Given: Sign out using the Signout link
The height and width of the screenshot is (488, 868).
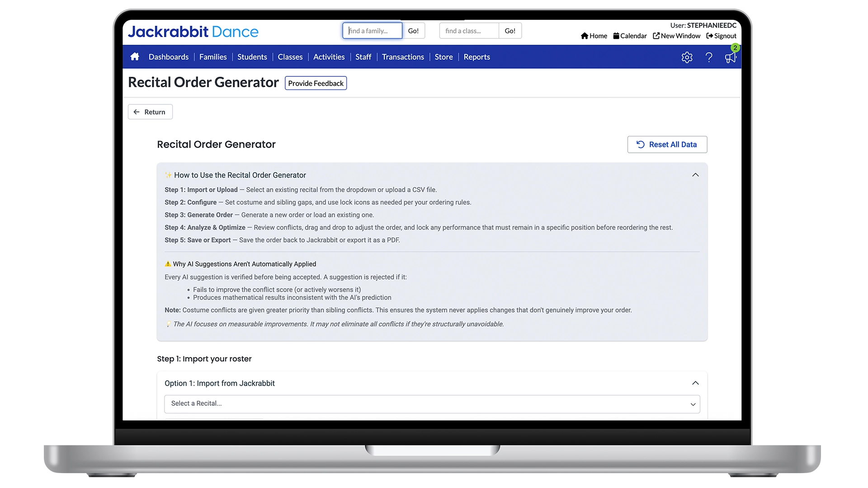Looking at the screenshot, I should pyautogui.click(x=721, y=36).
